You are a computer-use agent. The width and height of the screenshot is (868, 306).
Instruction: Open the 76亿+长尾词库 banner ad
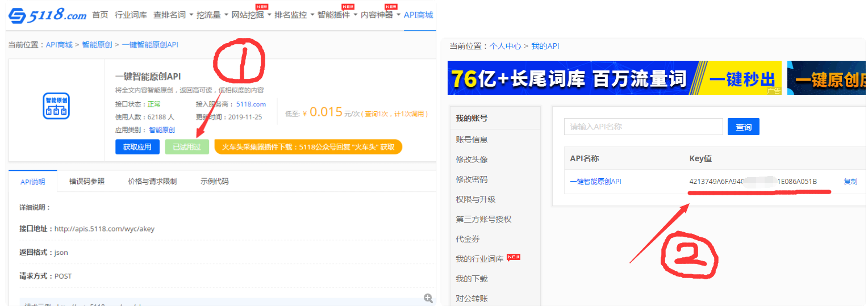[x=615, y=78]
